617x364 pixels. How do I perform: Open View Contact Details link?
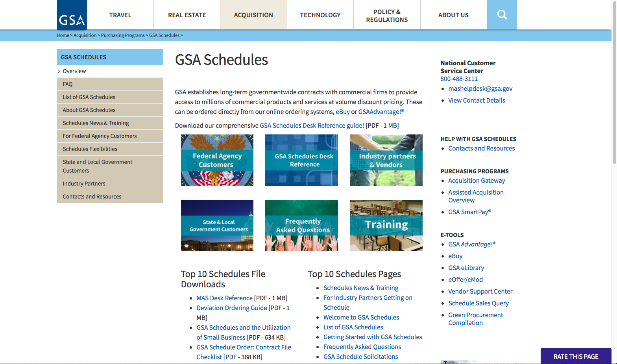477,101
